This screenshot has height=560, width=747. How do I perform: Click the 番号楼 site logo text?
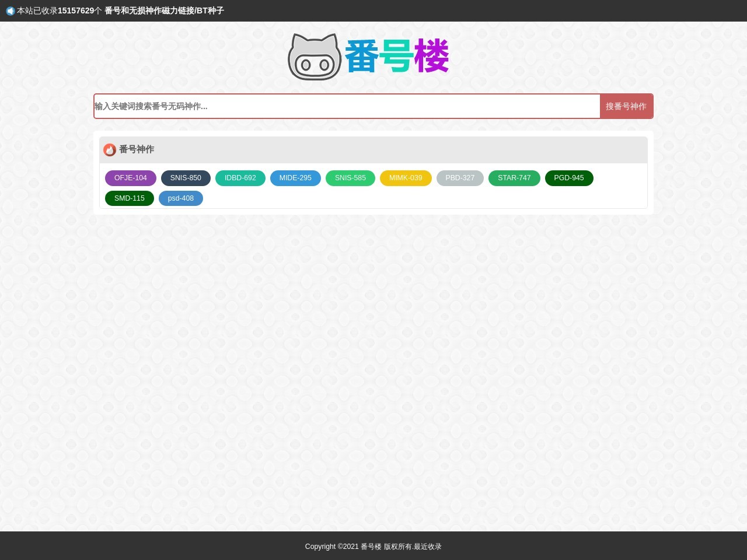pyautogui.click(x=397, y=57)
